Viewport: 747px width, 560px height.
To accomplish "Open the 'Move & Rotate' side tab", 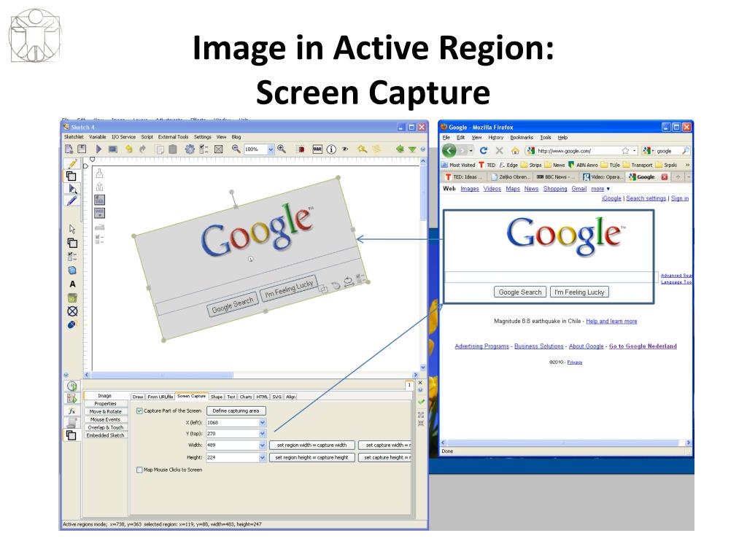I will (x=105, y=412).
